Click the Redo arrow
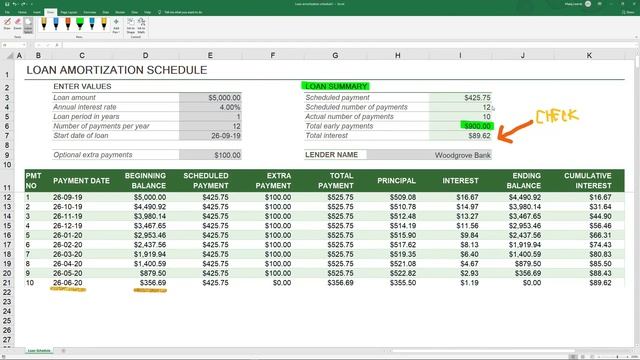This screenshot has width=640, height=360. coord(23,4)
